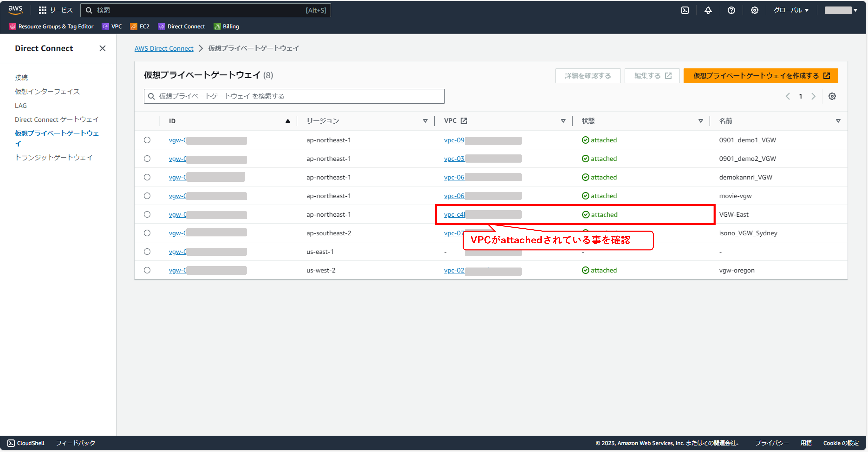Open the notifications bell
Viewport: 868px width, 452px height.
tap(708, 10)
